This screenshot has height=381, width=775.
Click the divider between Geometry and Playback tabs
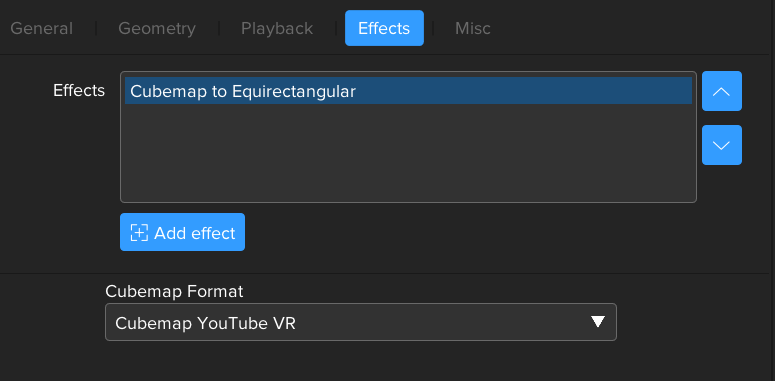pyautogui.click(x=218, y=28)
